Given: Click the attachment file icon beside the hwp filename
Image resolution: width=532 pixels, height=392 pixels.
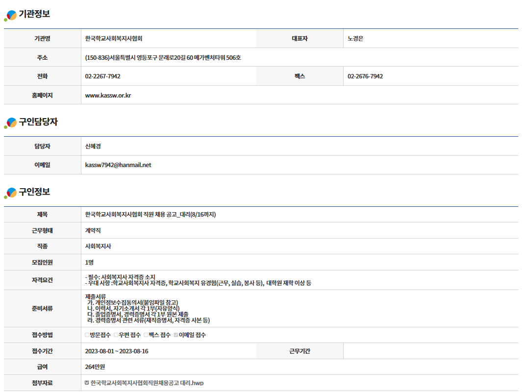Looking at the screenshot, I should (x=87, y=383).
